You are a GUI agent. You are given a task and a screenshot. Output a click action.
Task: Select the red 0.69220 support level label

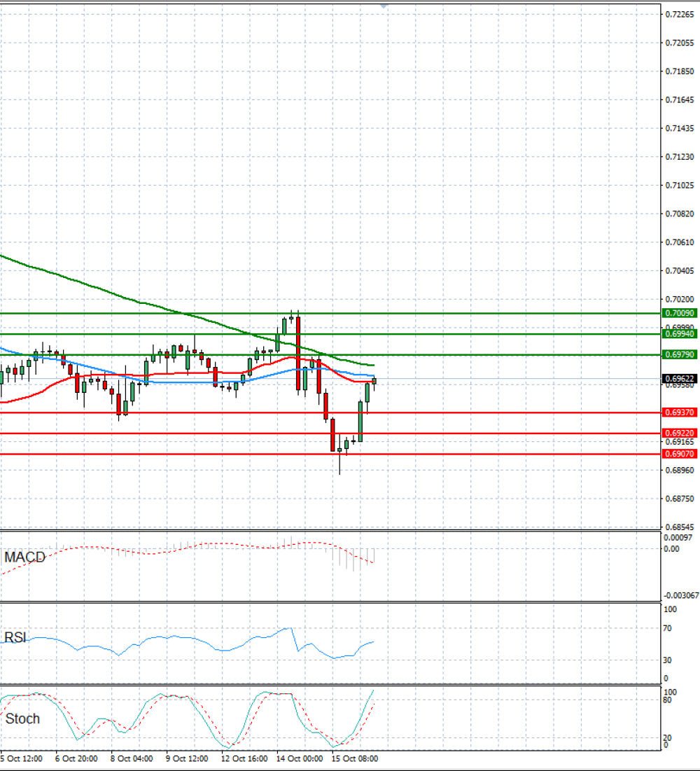(680, 433)
